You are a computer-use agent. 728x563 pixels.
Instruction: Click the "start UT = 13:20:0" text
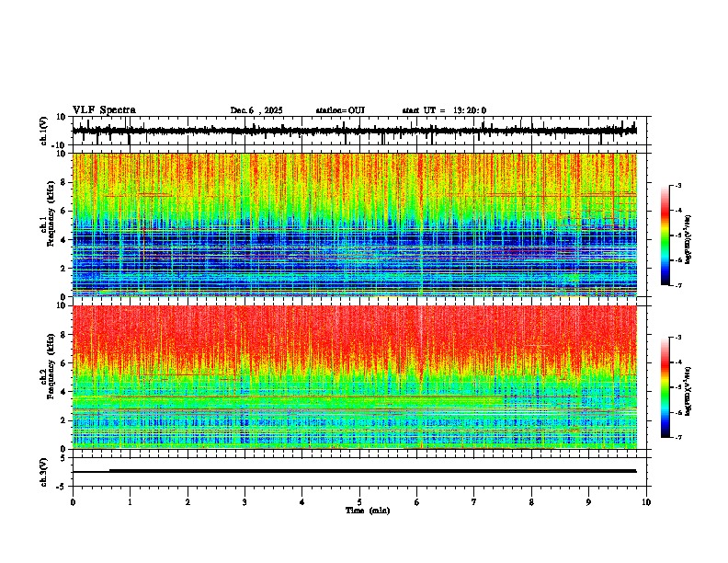444,110
